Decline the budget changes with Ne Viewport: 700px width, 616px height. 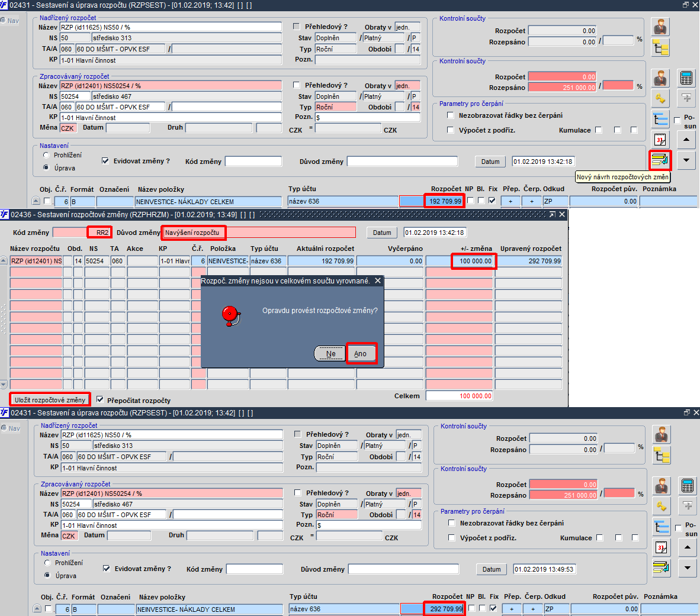[x=330, y=354]
